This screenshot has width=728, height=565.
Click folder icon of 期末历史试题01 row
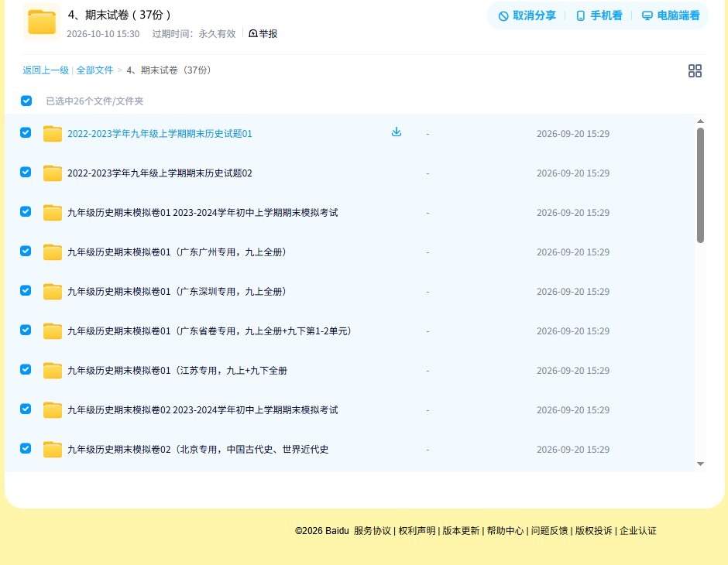click(x=53, y=134)
